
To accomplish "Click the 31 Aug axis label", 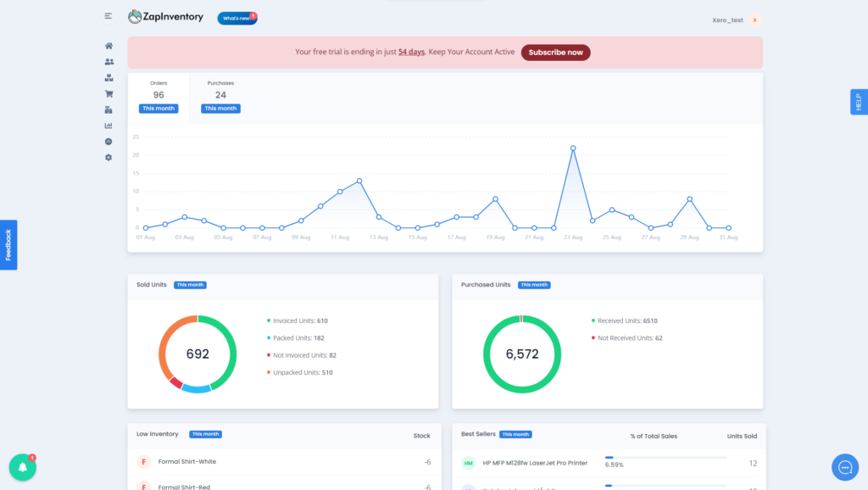I will click(x=728, y=237).
